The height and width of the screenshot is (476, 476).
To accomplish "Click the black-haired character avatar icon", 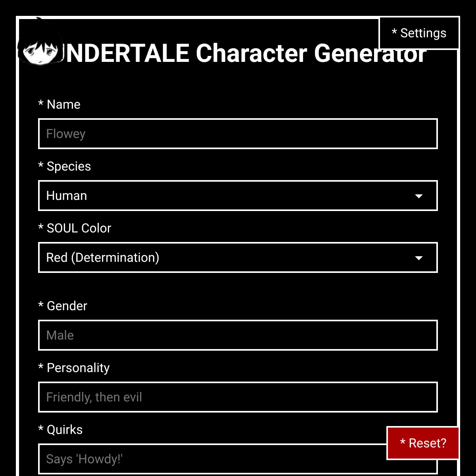I will pos(40,46).
